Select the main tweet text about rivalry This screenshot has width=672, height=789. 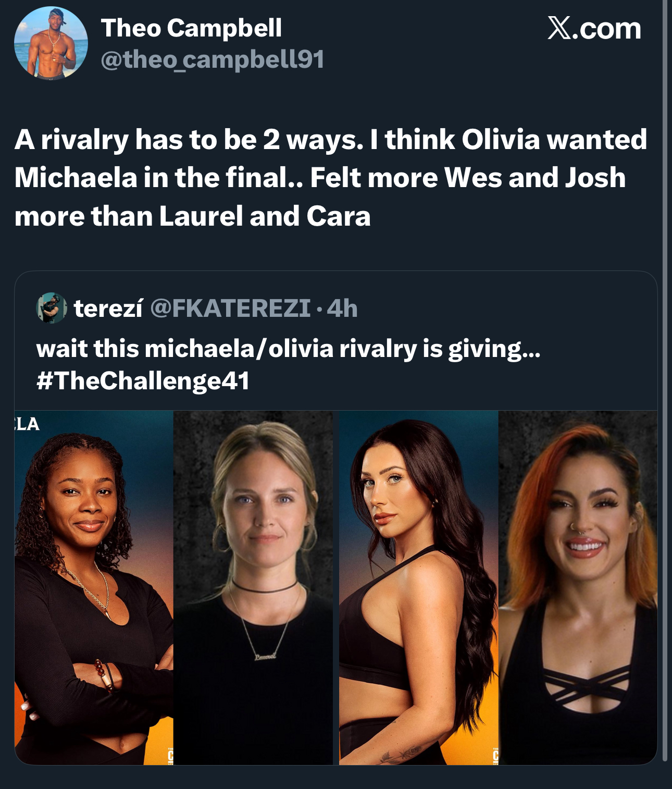point(331,178)
